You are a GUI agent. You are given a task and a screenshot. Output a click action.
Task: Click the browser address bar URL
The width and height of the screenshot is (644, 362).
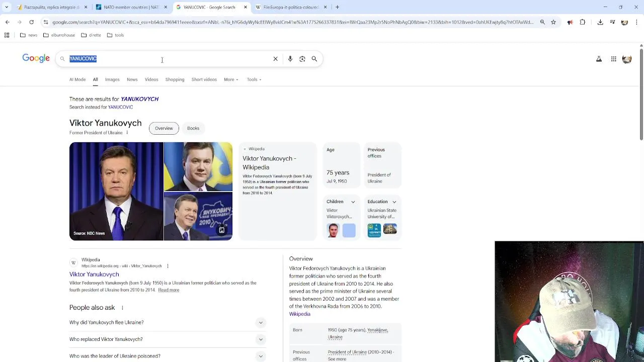click(293, 22)
